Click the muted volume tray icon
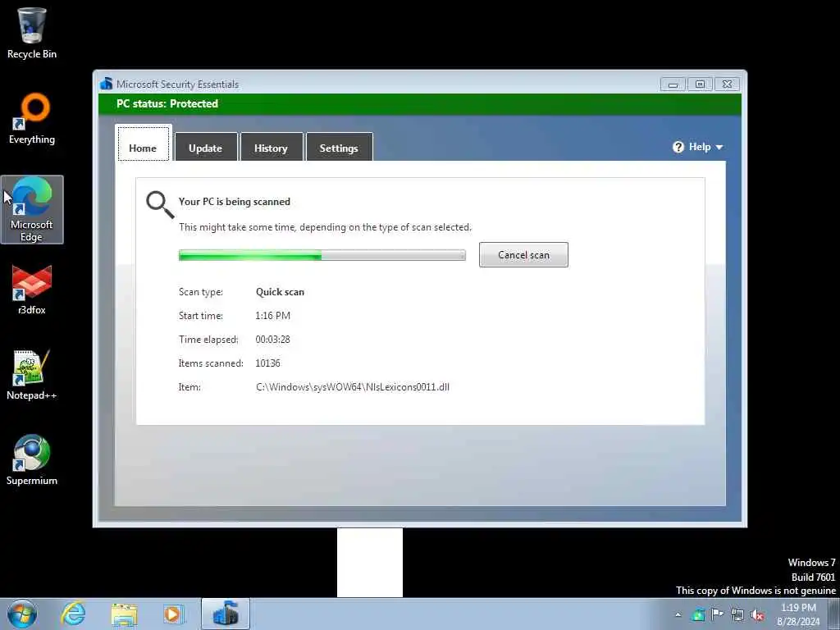The width and height of the screenshot is (840, 630). (x=757, y=615)
